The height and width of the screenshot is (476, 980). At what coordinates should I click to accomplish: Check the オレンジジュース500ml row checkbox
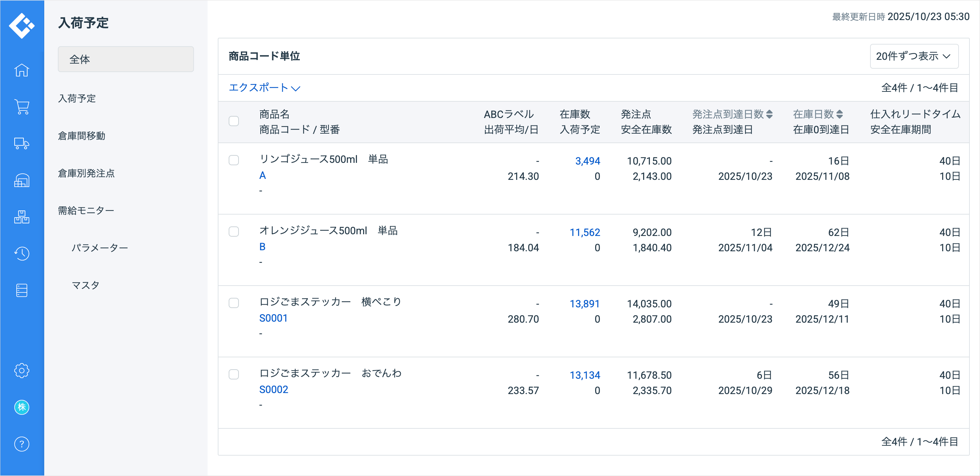pyautogui.click(x=233, y=232)
